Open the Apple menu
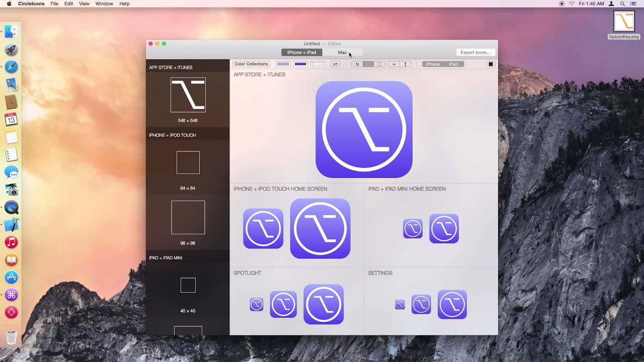 [9, 4]
